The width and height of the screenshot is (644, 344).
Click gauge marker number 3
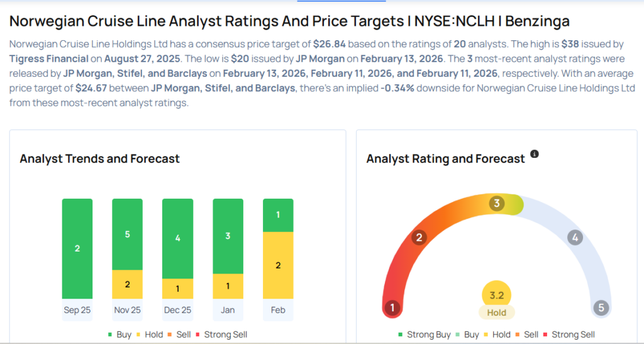pos(497,203)
